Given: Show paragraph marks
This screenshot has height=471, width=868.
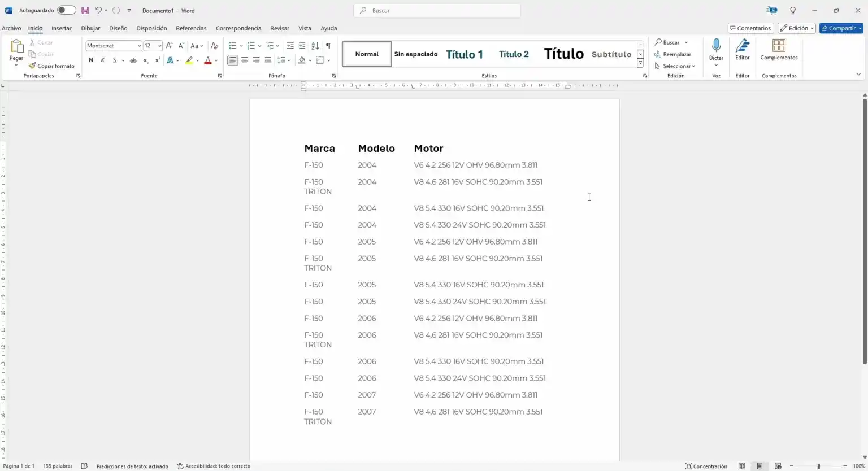Looking at the screenshot, I should (x=328, y=46).
